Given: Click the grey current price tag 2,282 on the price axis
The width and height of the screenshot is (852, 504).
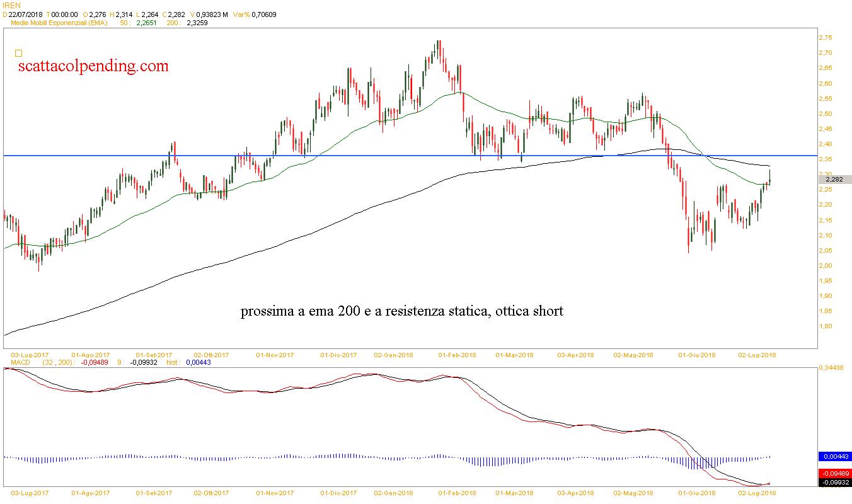Looking at the screenshot, I should pyautogui.click(x=834, y=180).
